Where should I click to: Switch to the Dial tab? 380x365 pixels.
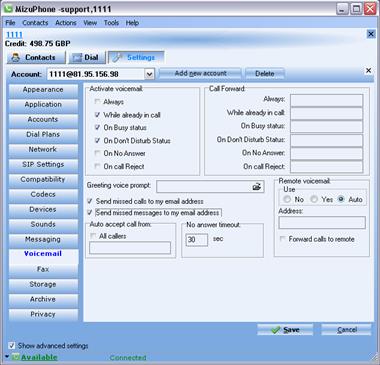click(87, 57)
